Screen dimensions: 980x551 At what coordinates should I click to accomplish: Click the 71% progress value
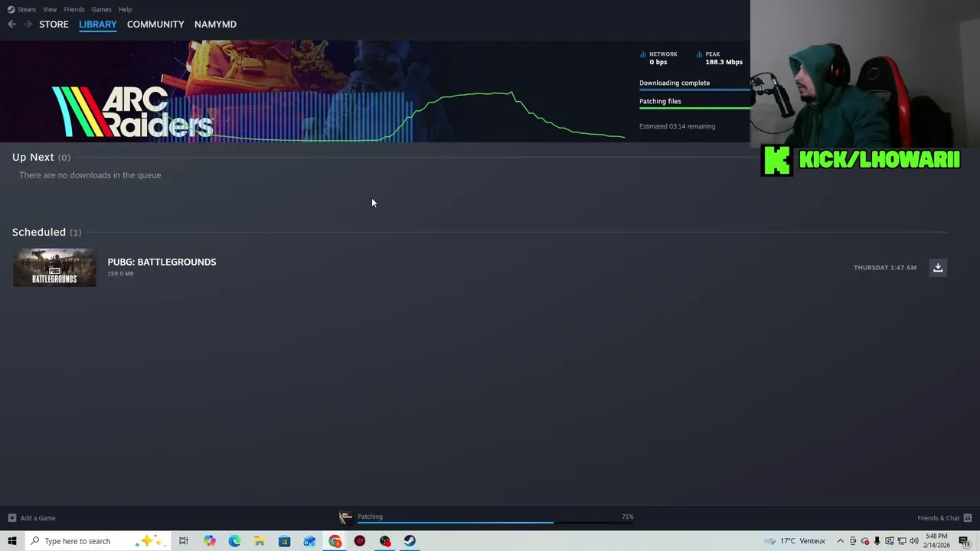628,517
